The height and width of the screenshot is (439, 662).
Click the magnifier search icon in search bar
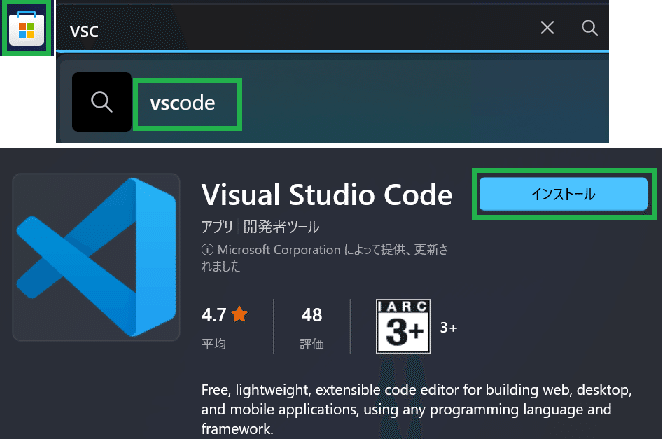(589, 28)
